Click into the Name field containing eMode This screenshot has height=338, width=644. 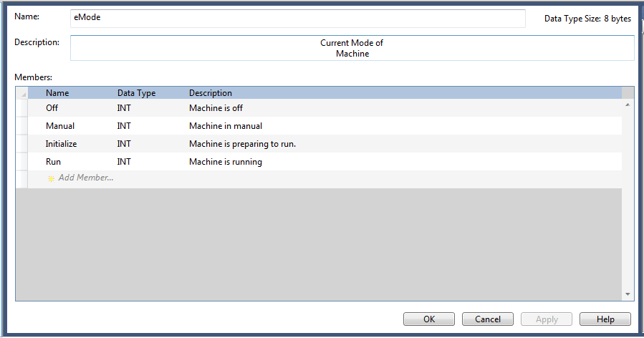[x=297, y=18]
